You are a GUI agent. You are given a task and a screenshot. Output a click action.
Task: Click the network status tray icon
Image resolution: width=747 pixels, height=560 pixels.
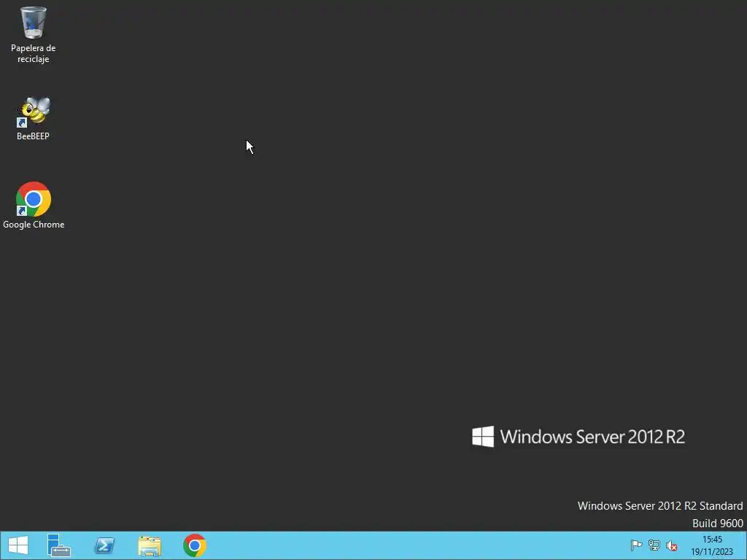click(654, 545)
